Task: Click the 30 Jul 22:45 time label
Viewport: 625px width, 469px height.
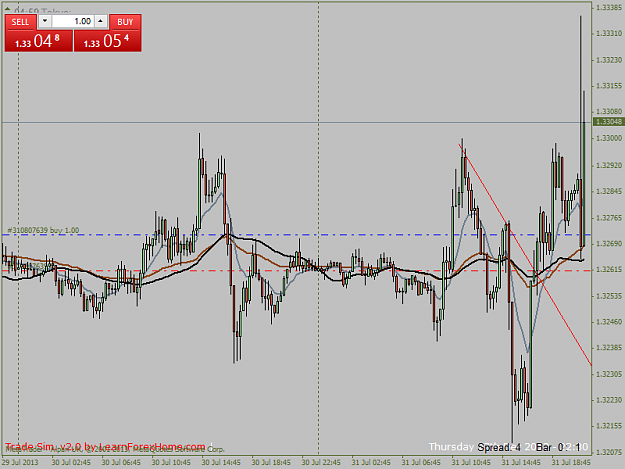Action: click(321, 462)
